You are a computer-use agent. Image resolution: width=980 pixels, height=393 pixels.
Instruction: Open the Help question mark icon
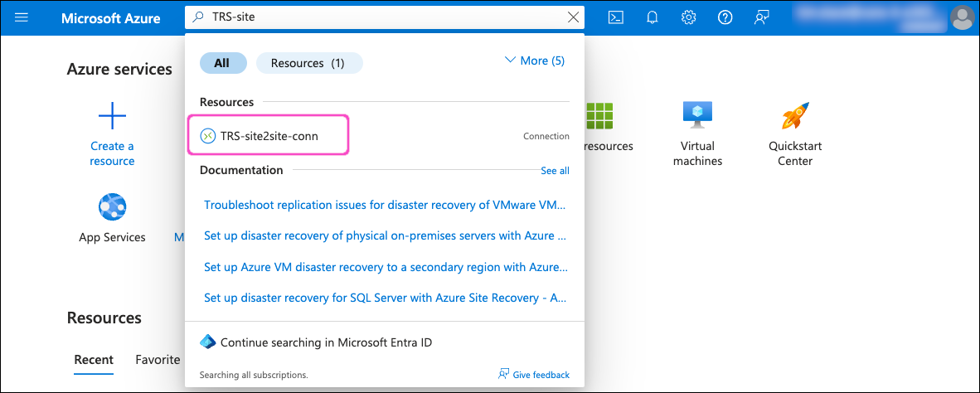(x=725, y=17)
